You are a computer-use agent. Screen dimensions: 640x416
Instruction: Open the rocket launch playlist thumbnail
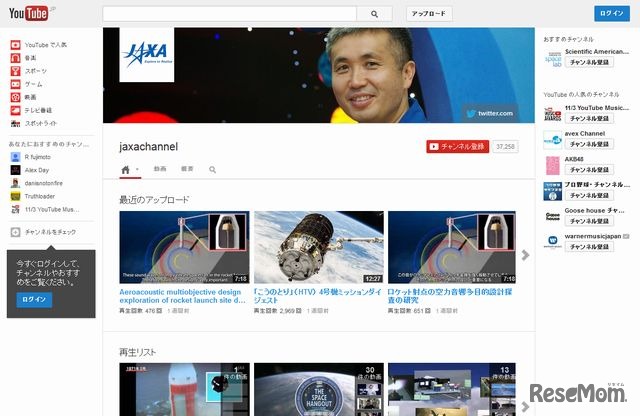184,389
